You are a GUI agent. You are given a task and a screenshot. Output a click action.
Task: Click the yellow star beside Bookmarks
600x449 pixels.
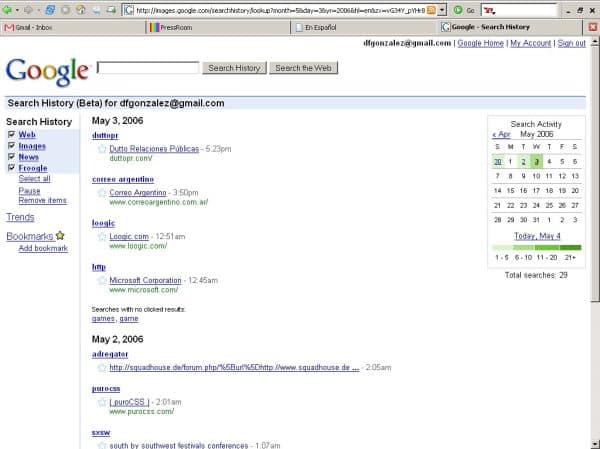(60, 235)
